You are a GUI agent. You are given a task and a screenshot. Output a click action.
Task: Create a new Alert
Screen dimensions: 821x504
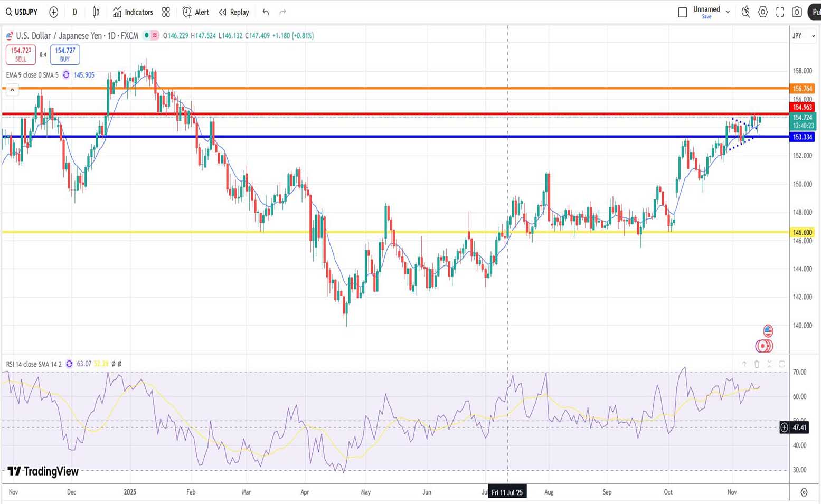pyautogui.click(x=195, y=12)
